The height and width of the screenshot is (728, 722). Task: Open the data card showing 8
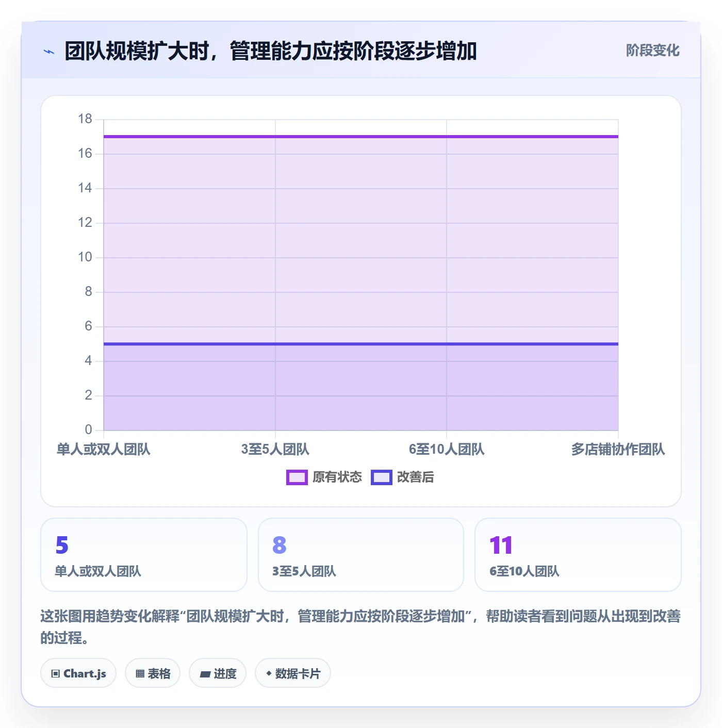pyautogui.click(x=361, y=555)
